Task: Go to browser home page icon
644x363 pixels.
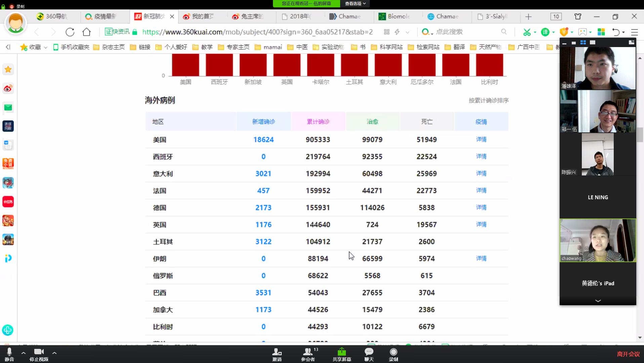Action: coord(86,32)
